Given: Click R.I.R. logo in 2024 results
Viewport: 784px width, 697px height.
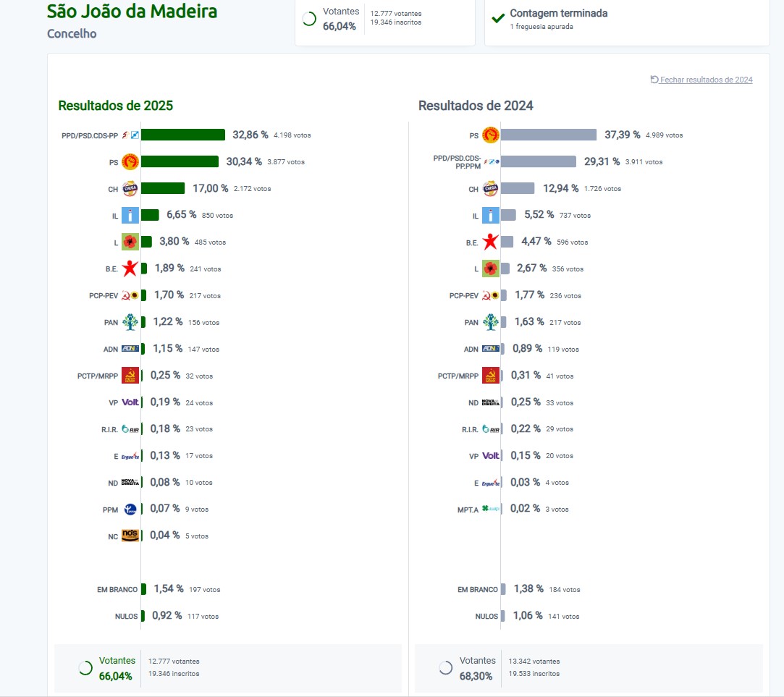Looking at the screenshot, I should point(491,429).
